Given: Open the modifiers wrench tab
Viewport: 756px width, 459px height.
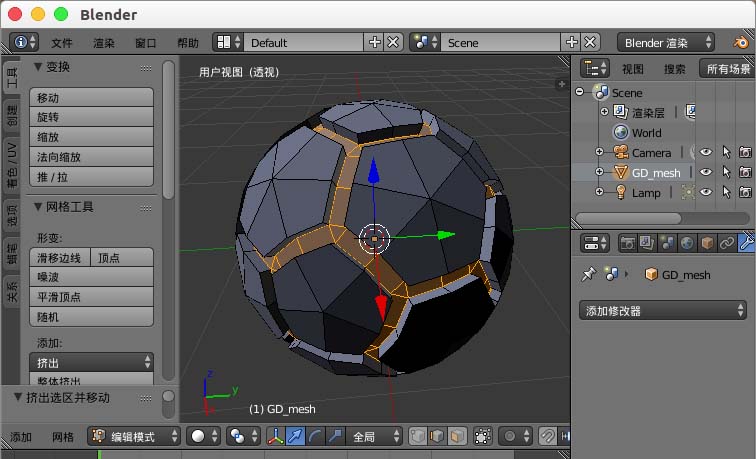Looking at the screenshot, I should click(x=746, y=243).
